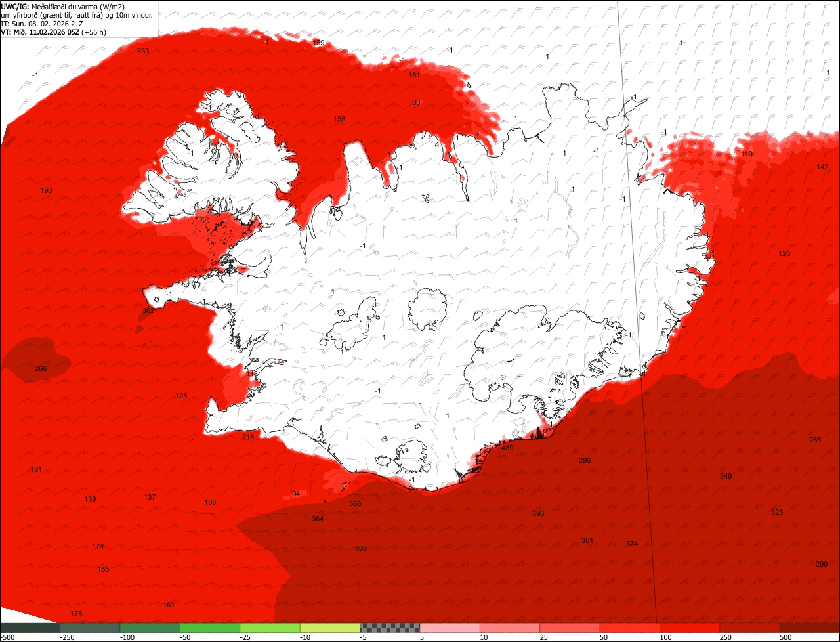This screenshot has width=840, height=642.
Task: Click the value 216 off Reykjanes
Action: coord(248,437)
